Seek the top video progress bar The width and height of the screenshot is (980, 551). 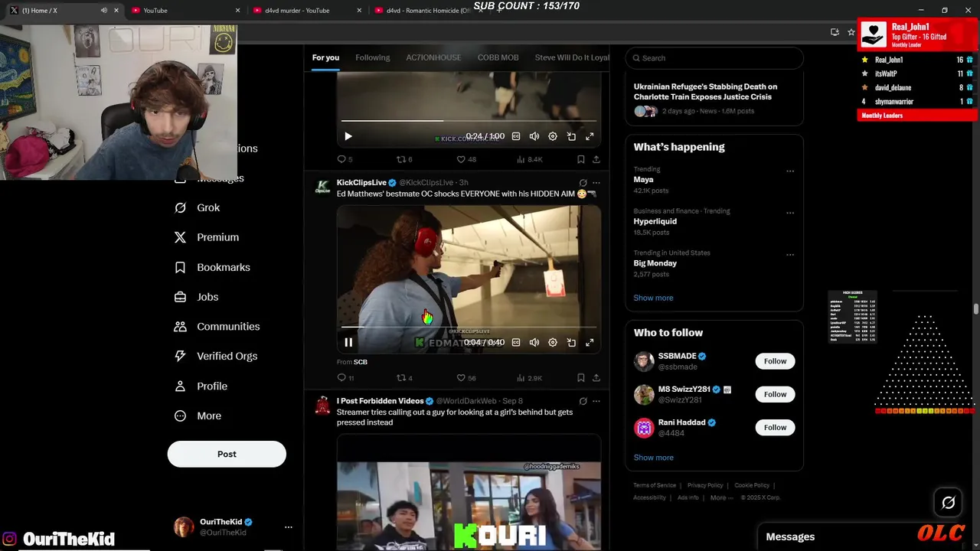[469, 121]
